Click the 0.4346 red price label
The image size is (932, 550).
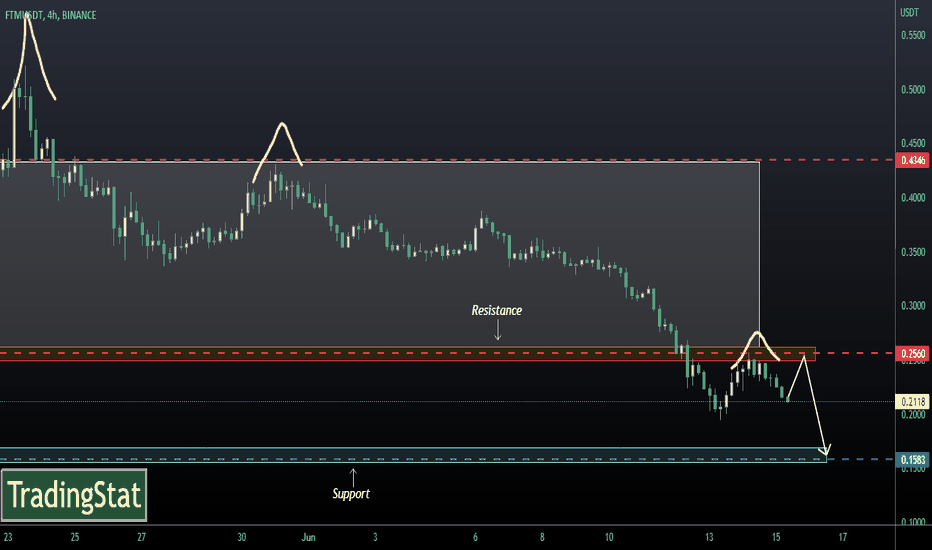point(912,161)
